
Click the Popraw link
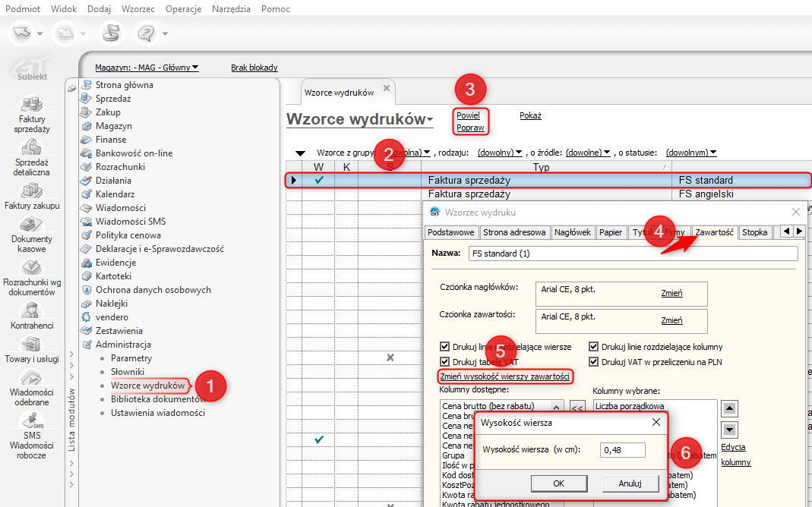point(470,128)
